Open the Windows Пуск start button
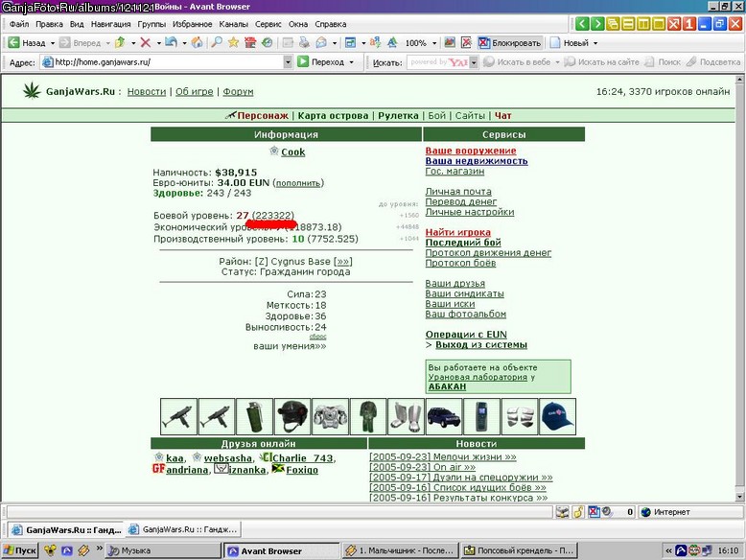The width and height of the screenshot is (746, 560). (19, 550)
